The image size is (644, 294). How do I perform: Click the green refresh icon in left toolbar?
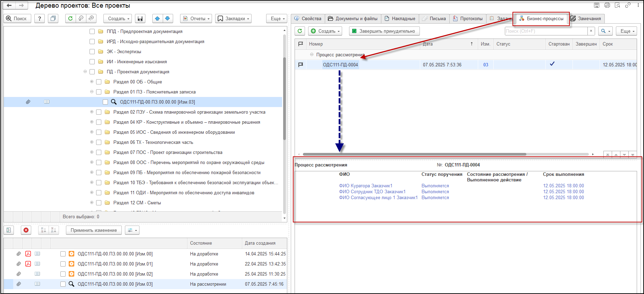coord(70,18)
